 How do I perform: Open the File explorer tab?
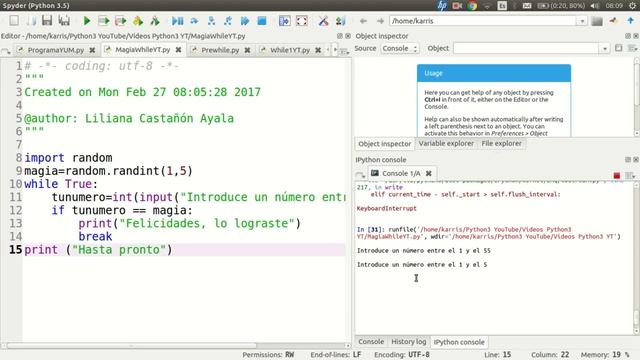pyautogui.click(x=501, y=144)
